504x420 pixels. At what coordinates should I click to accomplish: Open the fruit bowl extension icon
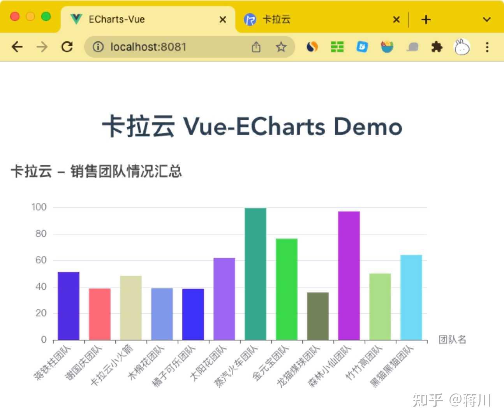(387, 47)
